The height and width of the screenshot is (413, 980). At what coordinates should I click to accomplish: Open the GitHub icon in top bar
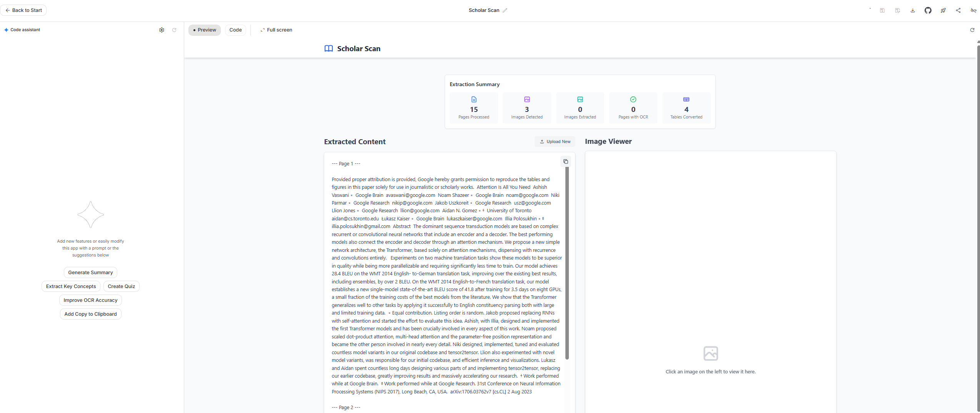click(x=928, y=10)
